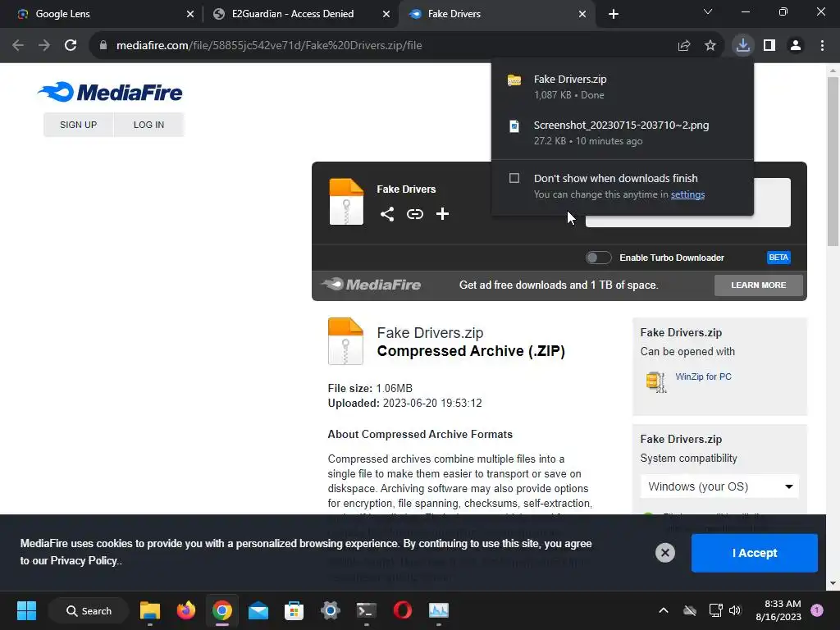This screenshot has width=840, height=630.
Task: Click the SIGN UP button
Action: point(78,125)
